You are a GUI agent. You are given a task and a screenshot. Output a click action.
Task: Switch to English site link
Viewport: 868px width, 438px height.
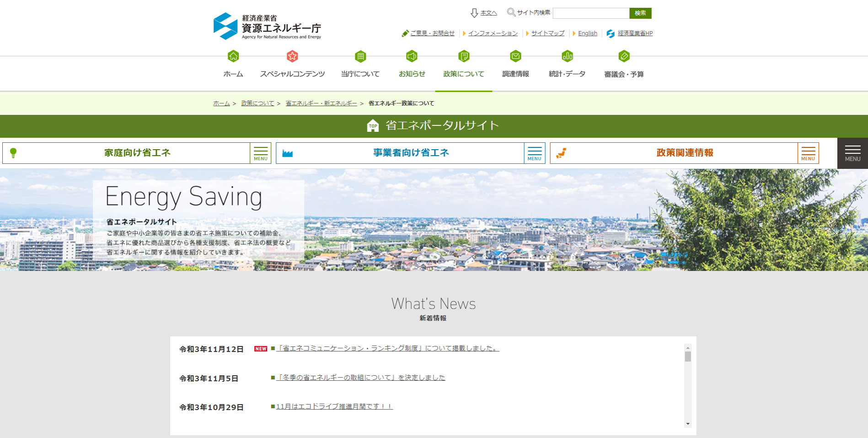[x=588, y=33]
